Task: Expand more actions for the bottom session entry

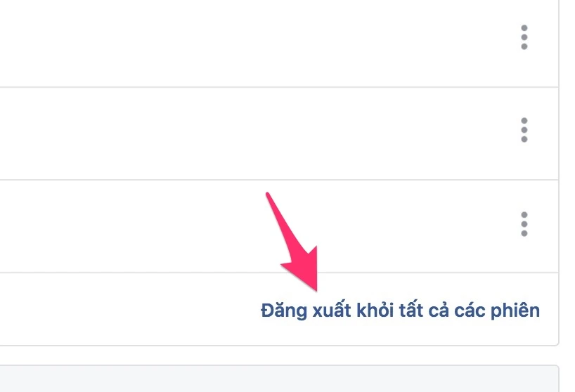Action: point(524,224)
